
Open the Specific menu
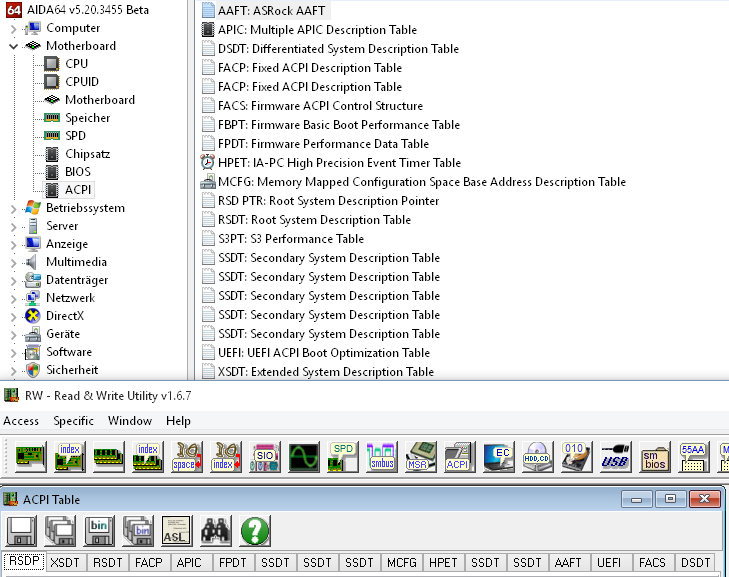click(x=73, y=421)
